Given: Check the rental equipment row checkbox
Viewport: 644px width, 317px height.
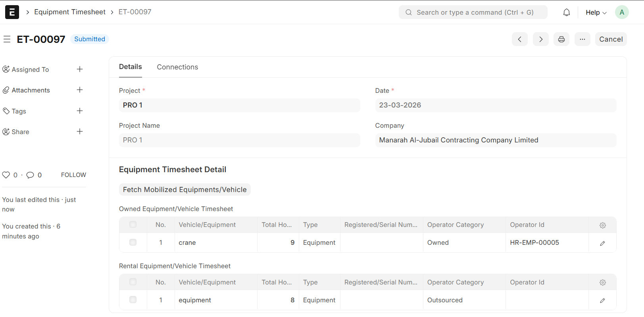Looking at the screenshot, I should [x=133, y=300].
